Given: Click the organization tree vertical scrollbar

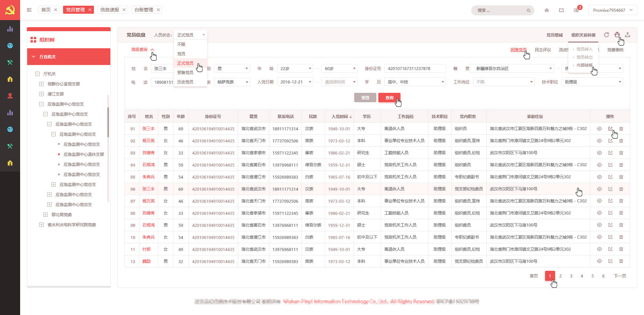Looking at the screenshot, I should click(x=108, y=122).
